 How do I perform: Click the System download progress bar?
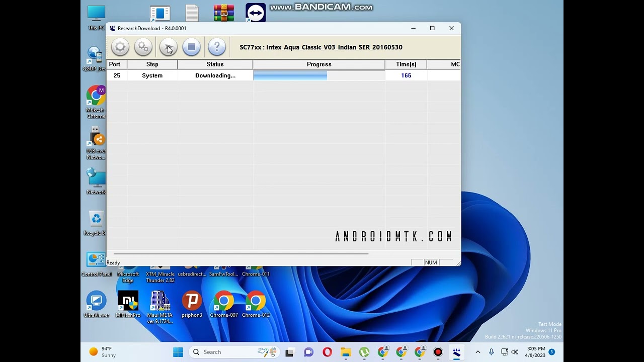point(319,75)
